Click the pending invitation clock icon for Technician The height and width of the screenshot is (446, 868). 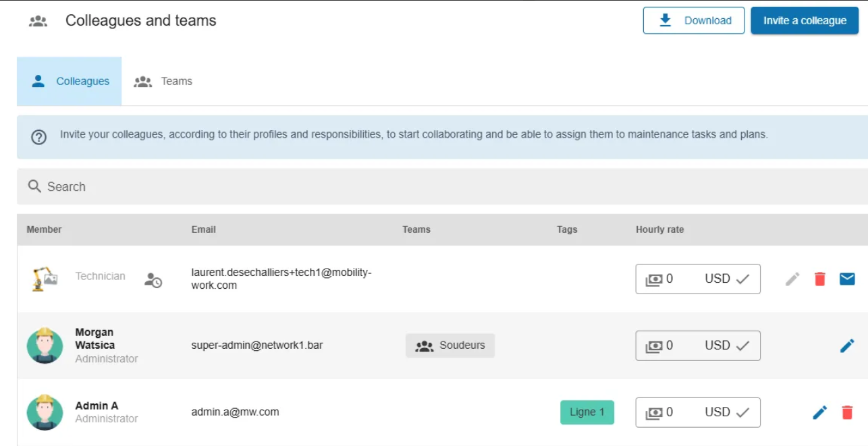[x=153, y=280]
